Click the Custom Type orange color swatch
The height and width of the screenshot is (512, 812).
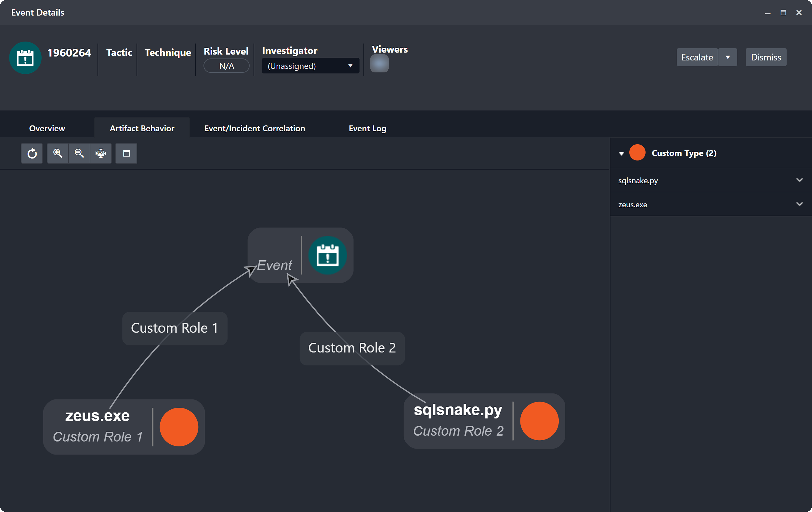[x=637, y=153]
